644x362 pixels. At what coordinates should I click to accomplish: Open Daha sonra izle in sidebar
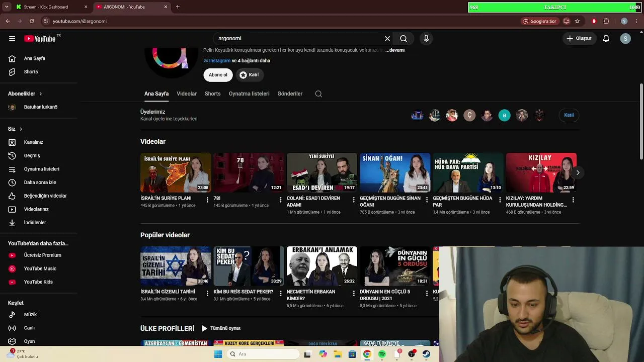(39, 183)
